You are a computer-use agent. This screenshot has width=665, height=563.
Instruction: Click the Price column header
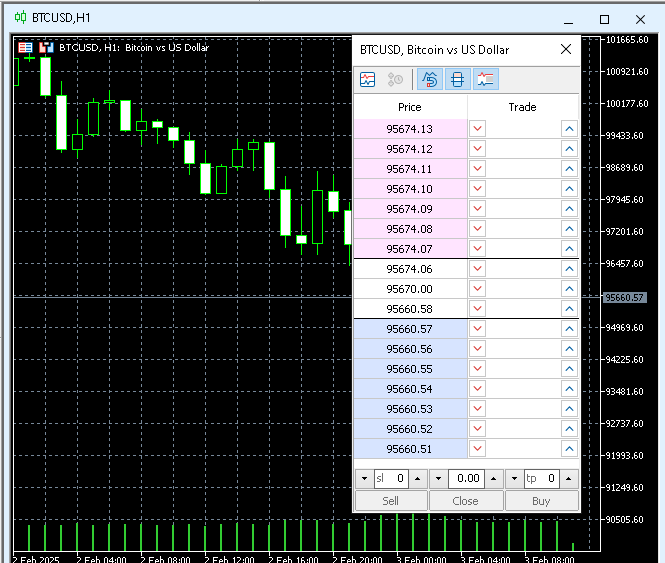[x=410, y=107]
